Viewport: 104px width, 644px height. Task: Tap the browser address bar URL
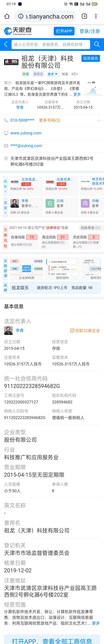50,16
